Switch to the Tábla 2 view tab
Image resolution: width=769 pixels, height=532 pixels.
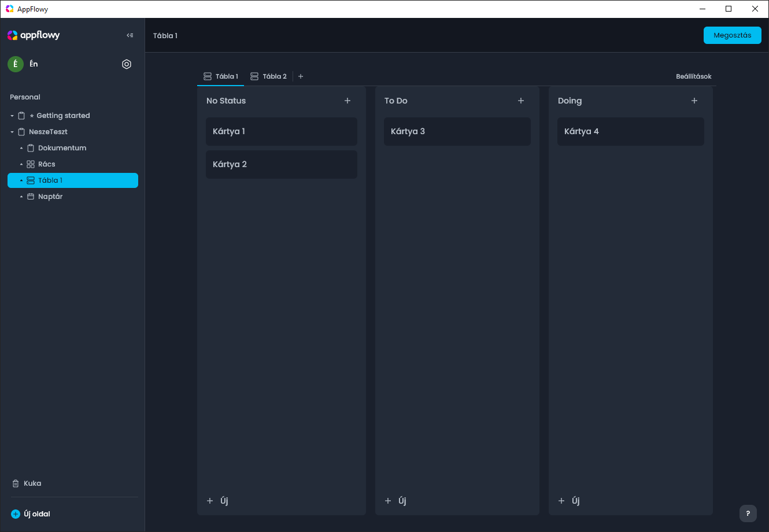(268, 76)
